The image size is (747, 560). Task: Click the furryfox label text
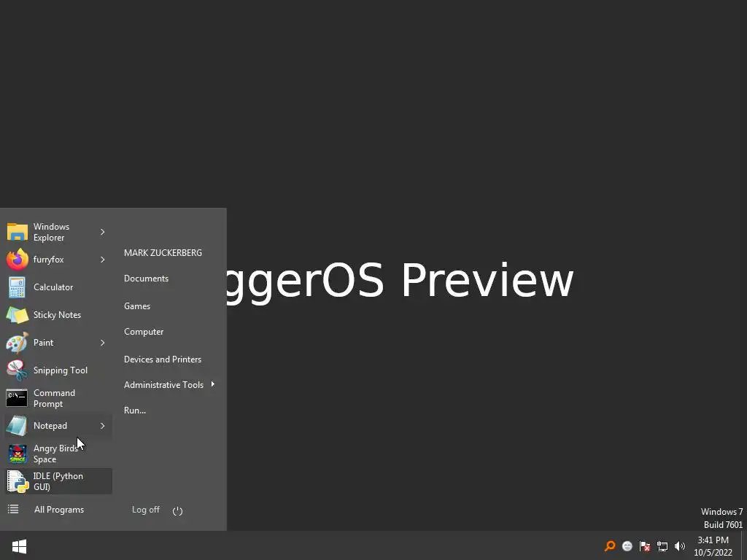[x=49, y=260]
